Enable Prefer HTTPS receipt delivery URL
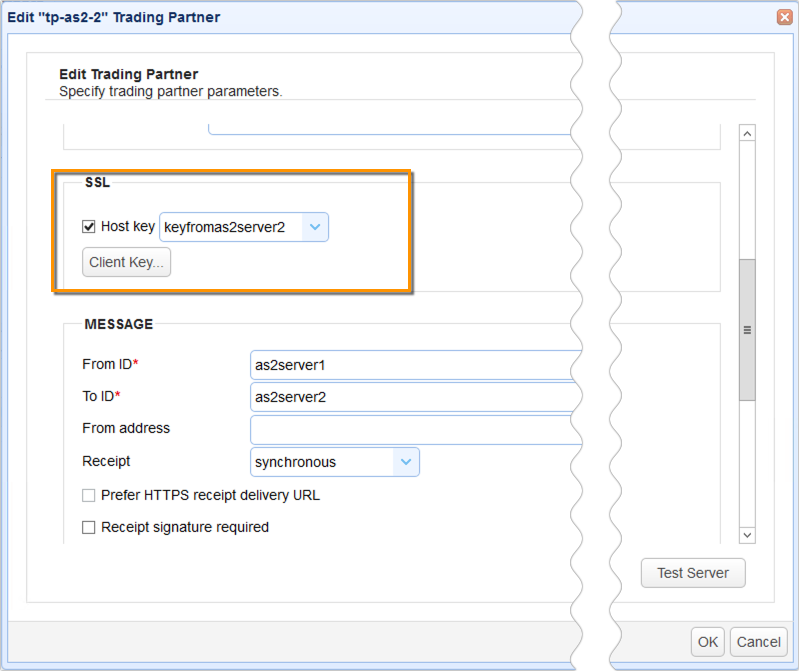The height and width of the screenshot is (671, 799). point(89,495)
